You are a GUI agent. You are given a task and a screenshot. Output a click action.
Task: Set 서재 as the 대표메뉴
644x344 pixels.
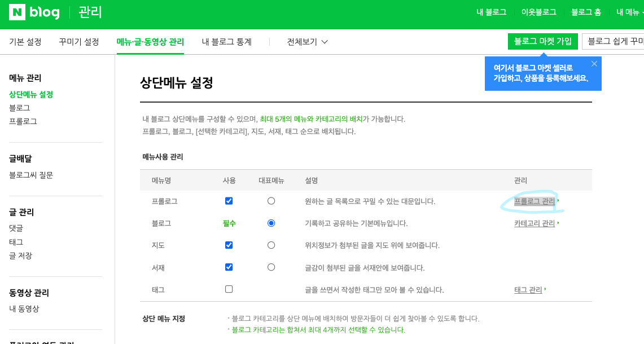(x=271, y=267)
